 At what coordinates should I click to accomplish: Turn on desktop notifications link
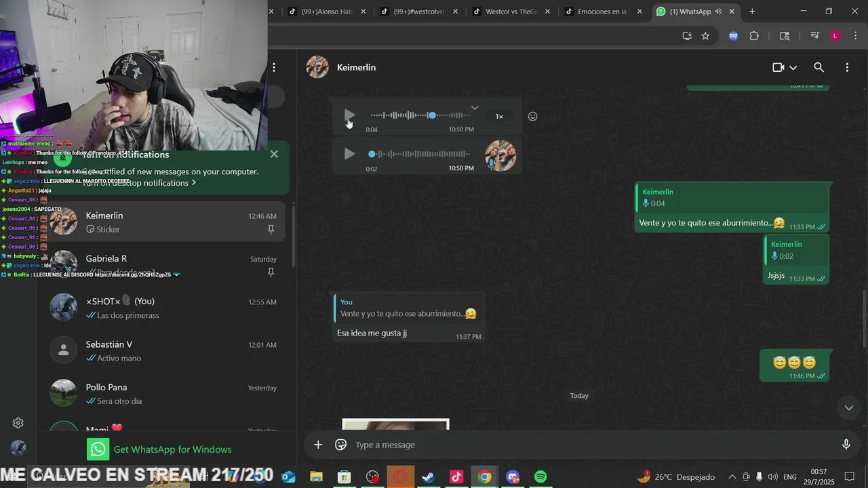[x=140, y=183]
